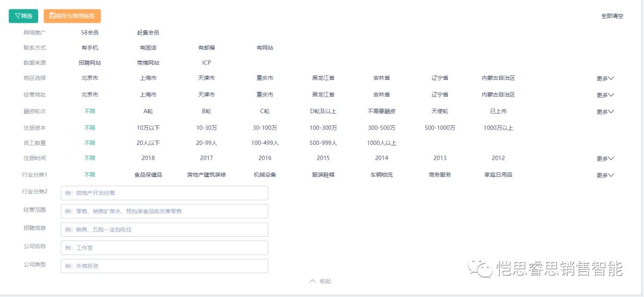Select A轮 funding round

[148, 112]
